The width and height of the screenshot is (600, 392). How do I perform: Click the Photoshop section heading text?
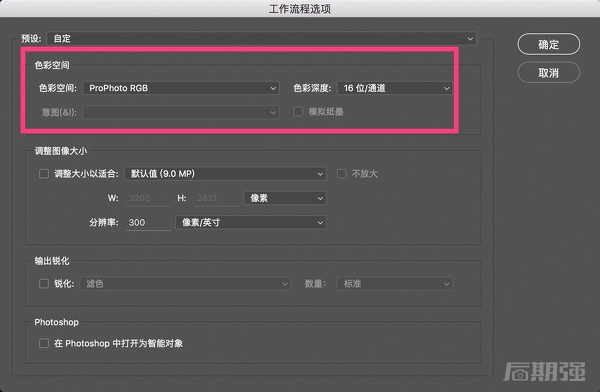57,322
